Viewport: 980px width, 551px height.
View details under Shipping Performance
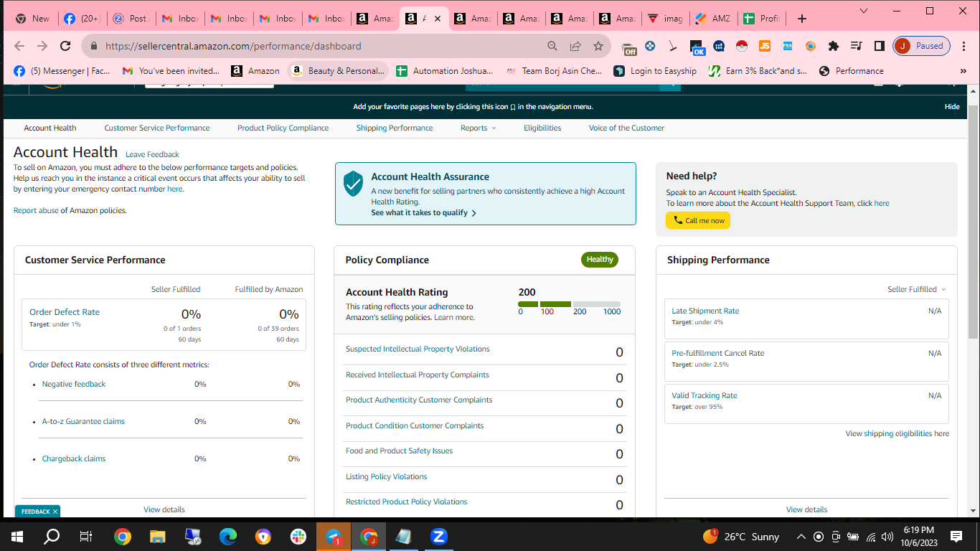tap(806, 509)
